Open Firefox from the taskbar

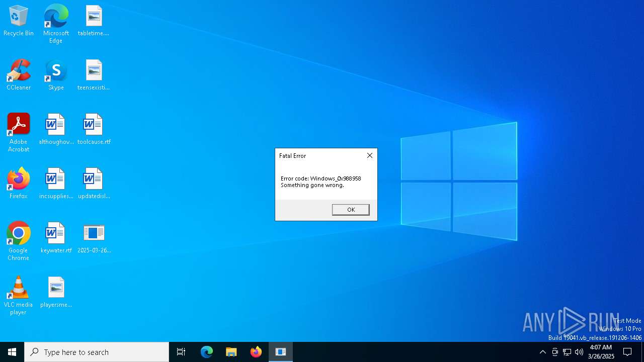[x=256, y=352]
